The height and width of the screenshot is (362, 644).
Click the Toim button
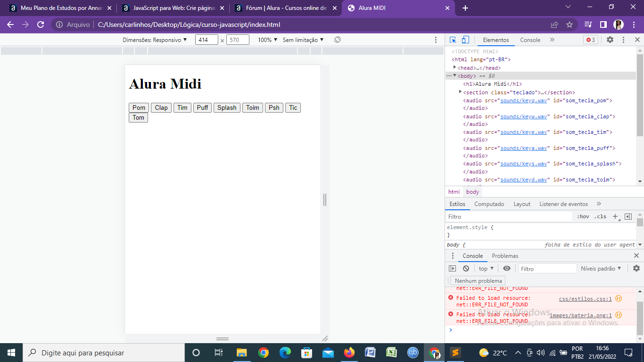[253, 108]
